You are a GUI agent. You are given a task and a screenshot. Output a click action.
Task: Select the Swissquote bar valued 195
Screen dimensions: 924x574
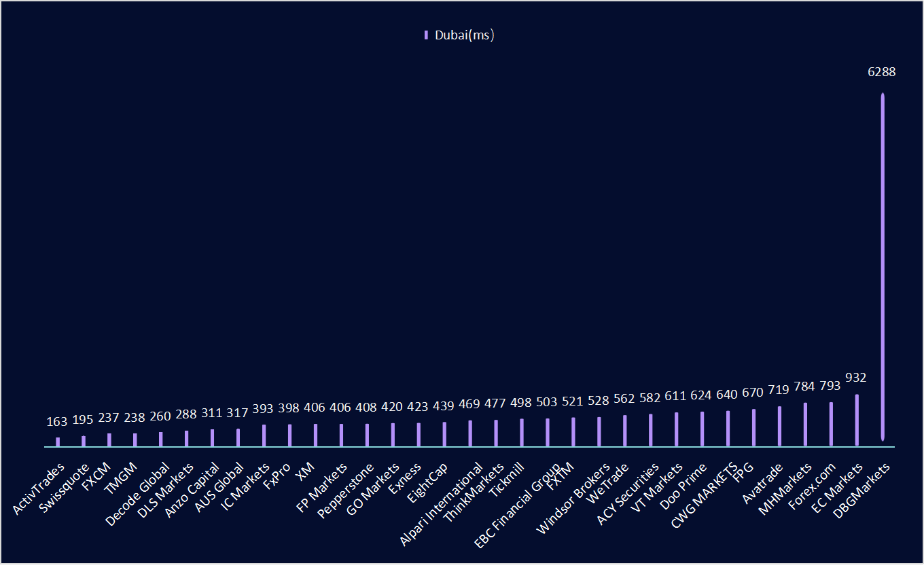click(84, 438)
